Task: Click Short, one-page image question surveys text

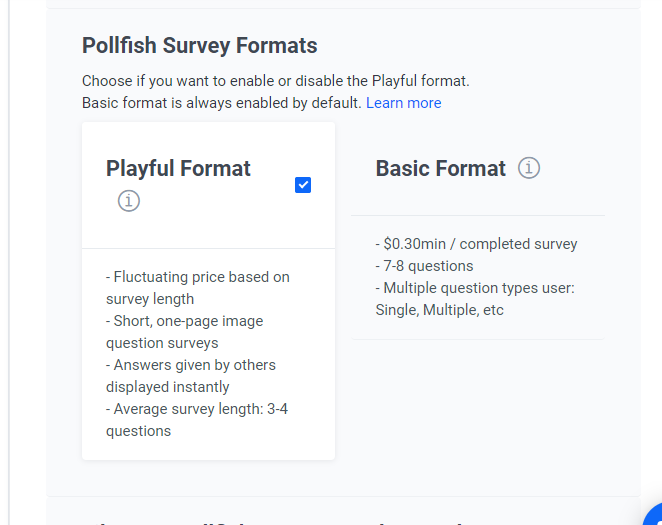Action: click(x=184, y=321)
